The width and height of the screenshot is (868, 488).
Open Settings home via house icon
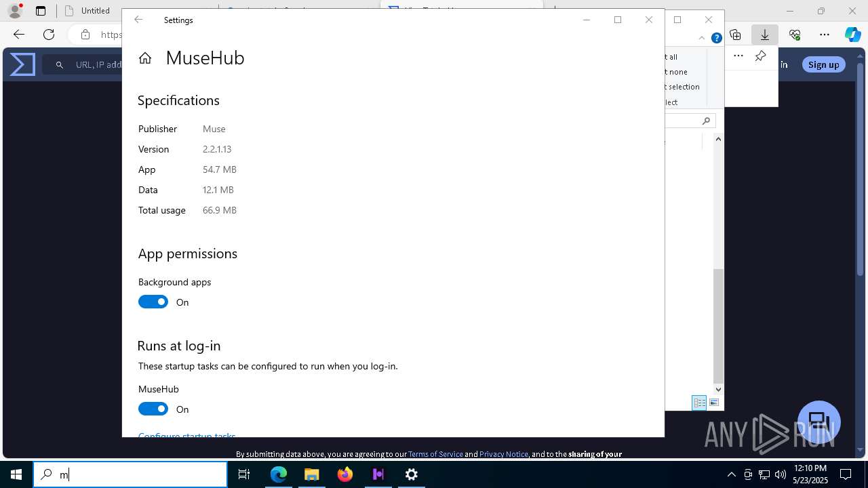(x=145, y=58)
